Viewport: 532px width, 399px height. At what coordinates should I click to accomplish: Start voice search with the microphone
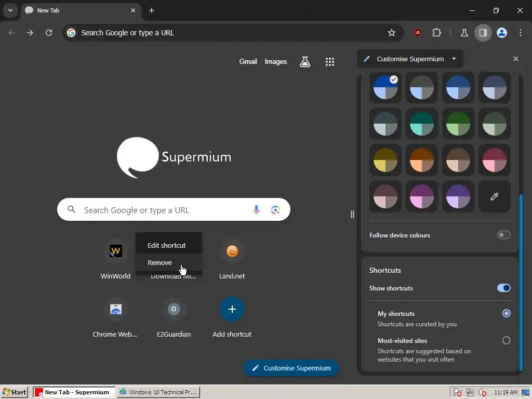pyautogui.click(x=256, y=210)
